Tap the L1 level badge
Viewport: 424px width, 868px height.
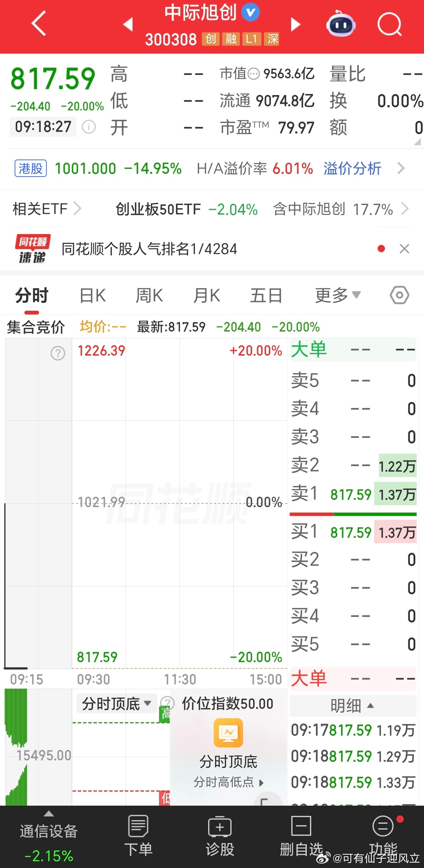[252, 39]
